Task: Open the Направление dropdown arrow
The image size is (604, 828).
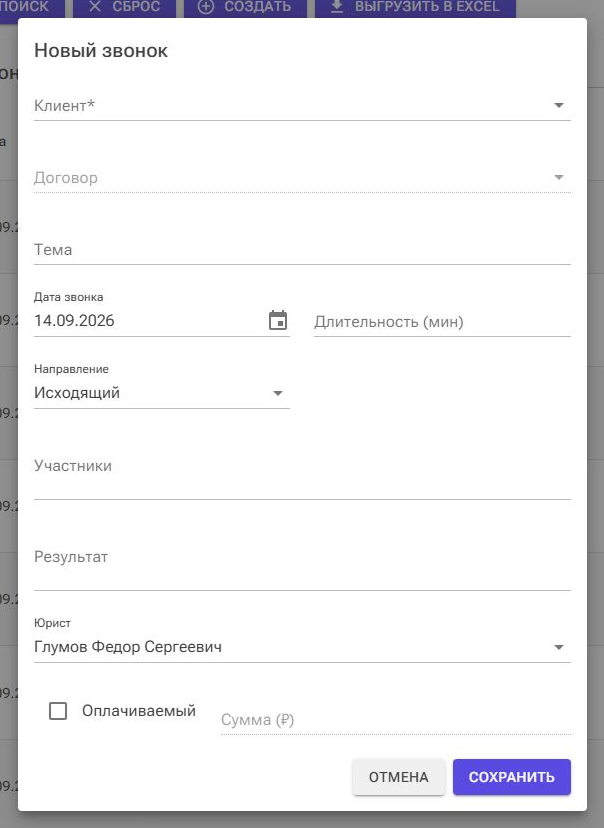Action: 278,393
